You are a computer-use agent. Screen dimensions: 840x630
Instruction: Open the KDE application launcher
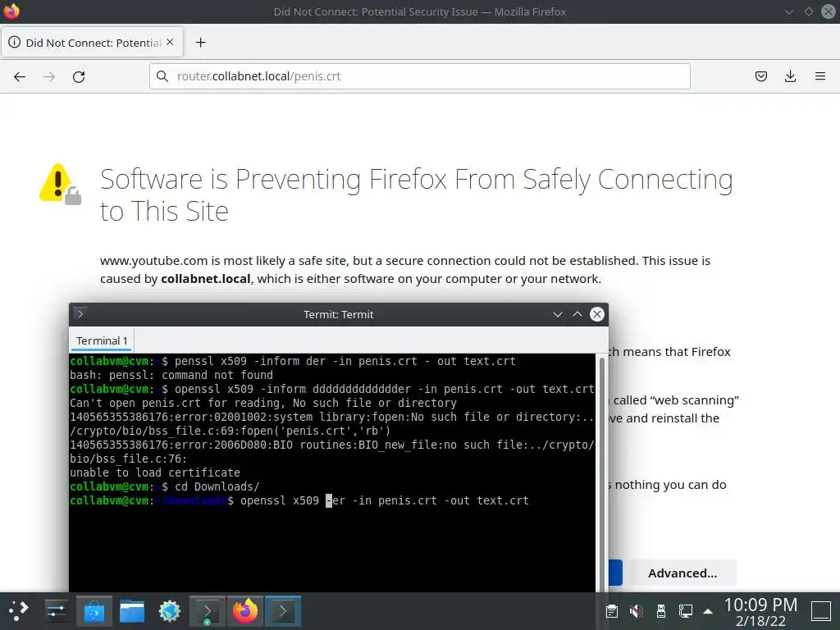[x=19, y=610]
